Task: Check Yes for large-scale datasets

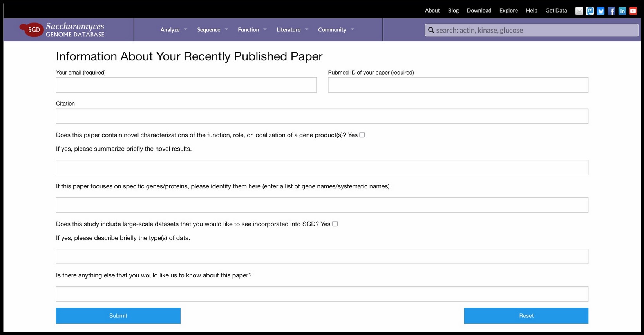Action: 335,224
